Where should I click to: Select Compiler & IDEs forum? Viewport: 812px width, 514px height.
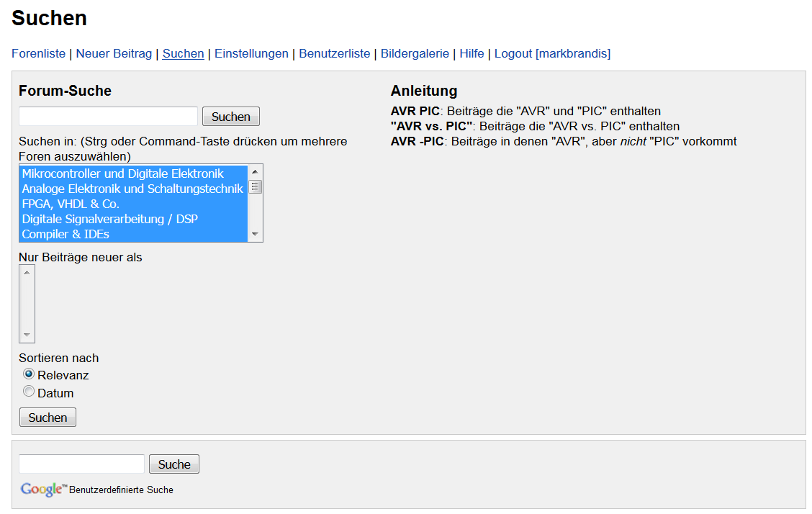[133, 234]
